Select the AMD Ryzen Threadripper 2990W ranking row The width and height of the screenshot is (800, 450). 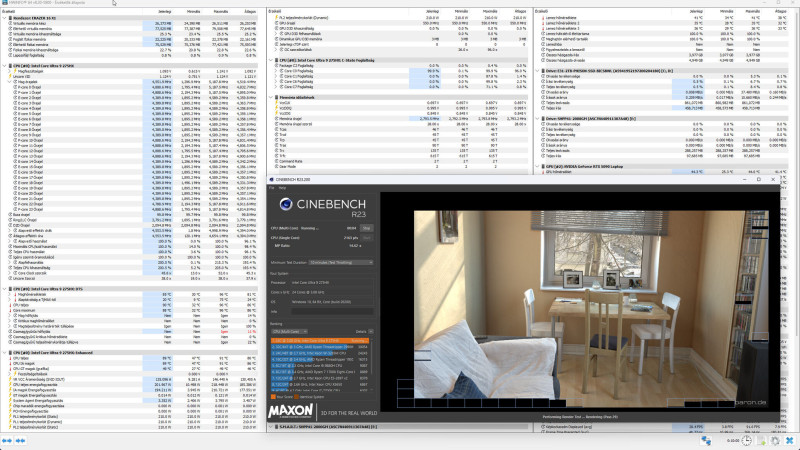[319, 347]
